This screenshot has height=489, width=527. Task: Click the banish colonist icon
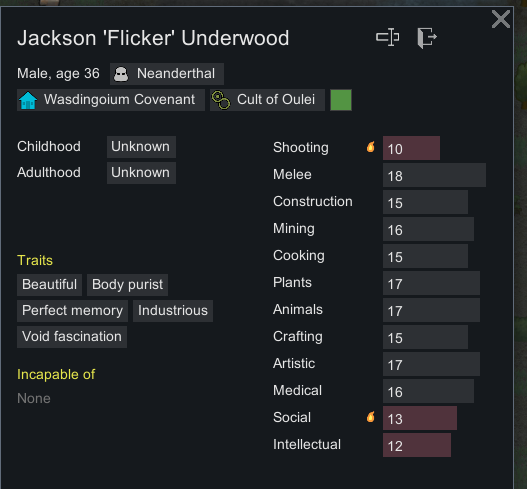click(427, 38)
